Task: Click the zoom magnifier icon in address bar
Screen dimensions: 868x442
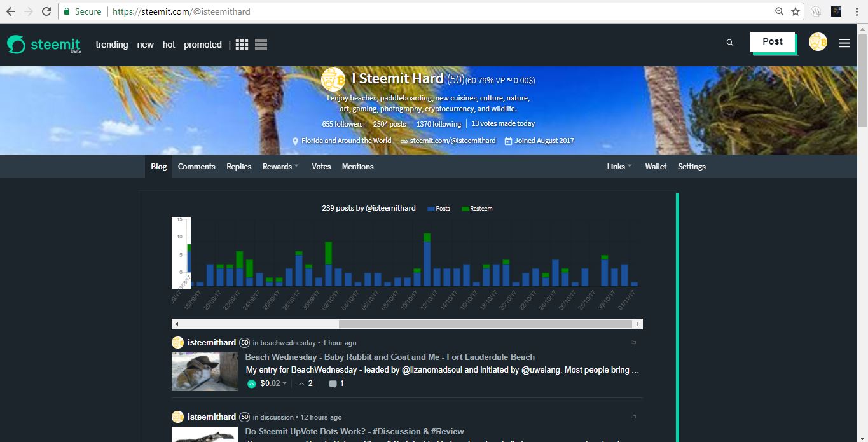Action: click(780, 11)
